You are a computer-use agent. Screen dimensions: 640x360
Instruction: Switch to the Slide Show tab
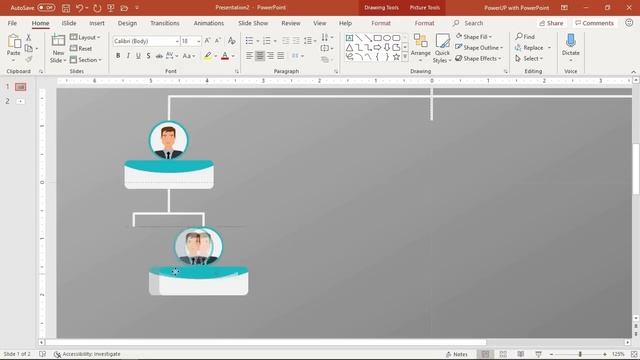(253, 23)
